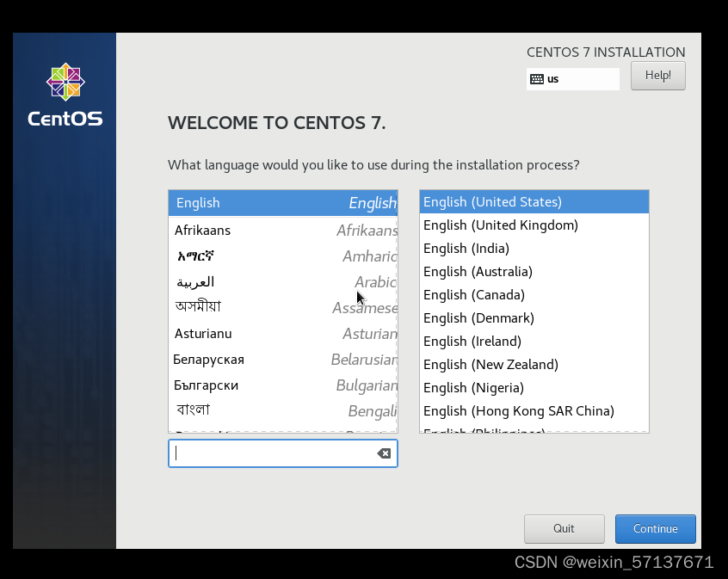Image resolution: width=728 pixels, height=579 pixels.
Task: Select English (Ireland) locale
Action: point(534,342)
